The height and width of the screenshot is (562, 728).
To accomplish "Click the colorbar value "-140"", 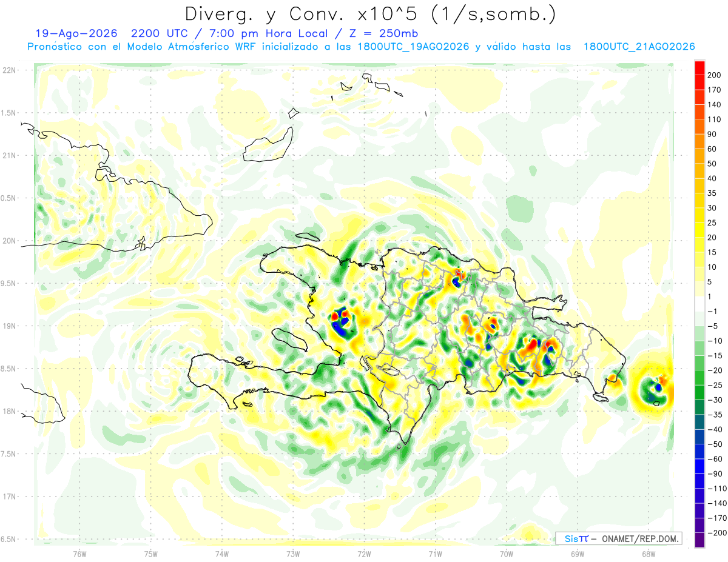I will pyautogui.click(x=716, y=503).
